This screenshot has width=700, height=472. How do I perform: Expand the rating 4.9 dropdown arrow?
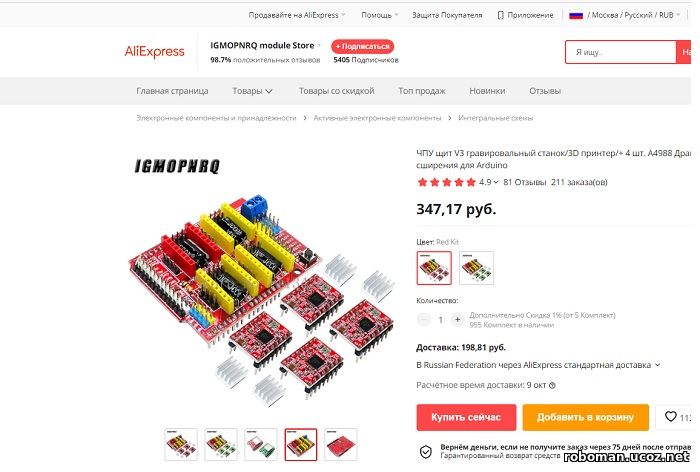pos(496,182)
